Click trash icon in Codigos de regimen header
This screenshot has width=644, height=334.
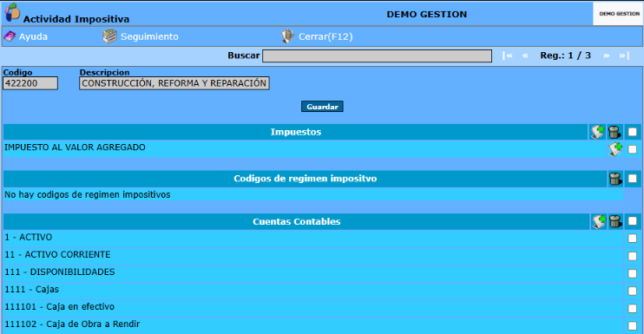[x=615, y=179]
